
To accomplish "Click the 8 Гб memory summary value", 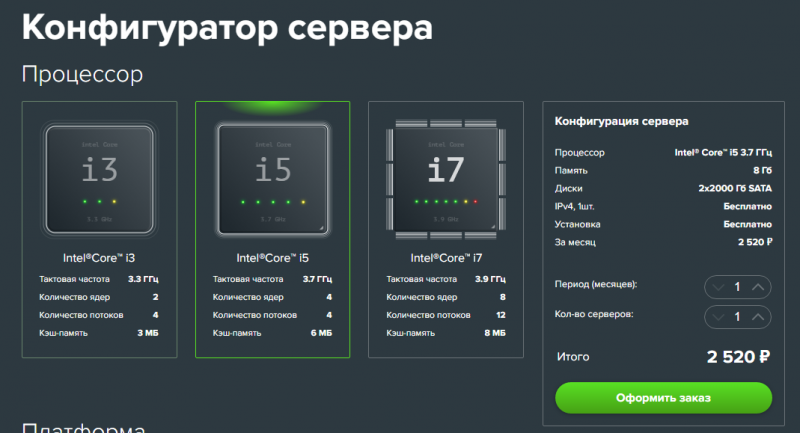I will pos(762,170).
